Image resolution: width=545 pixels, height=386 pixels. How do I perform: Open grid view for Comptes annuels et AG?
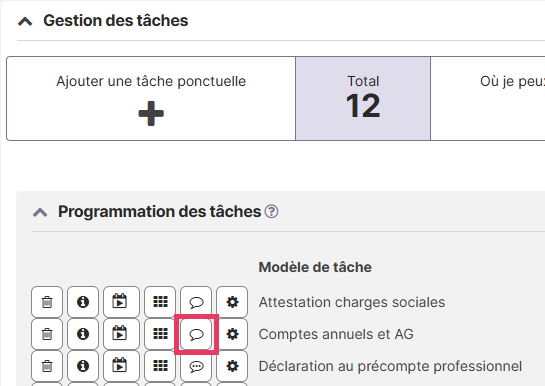tap(160, 334)
